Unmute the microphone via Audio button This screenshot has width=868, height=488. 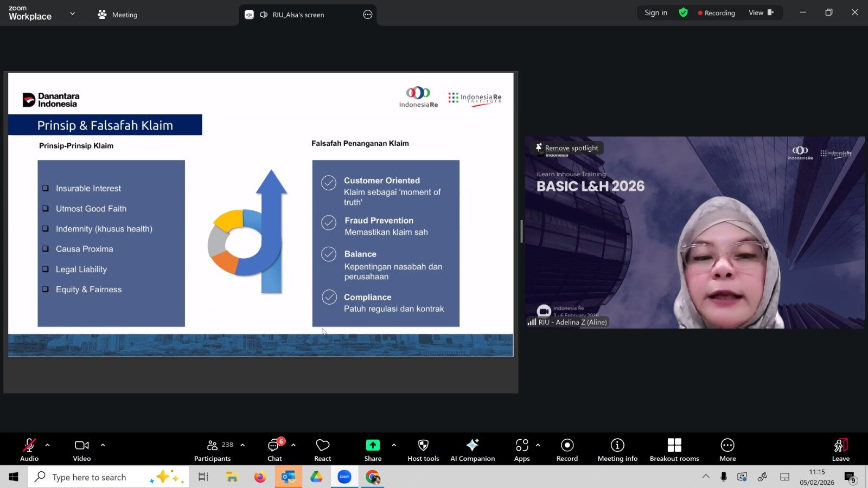(x=29, y=450)
